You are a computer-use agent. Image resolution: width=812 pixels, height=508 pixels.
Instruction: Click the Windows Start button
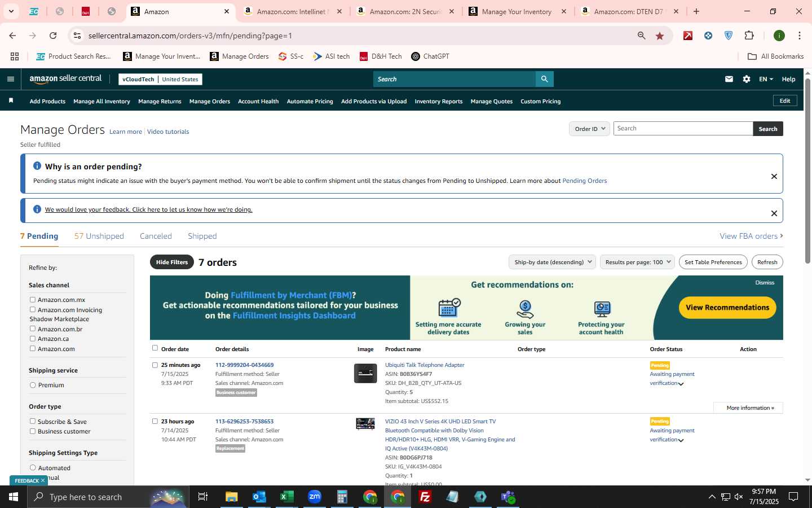pyautogui.click(x=14, y=497)
